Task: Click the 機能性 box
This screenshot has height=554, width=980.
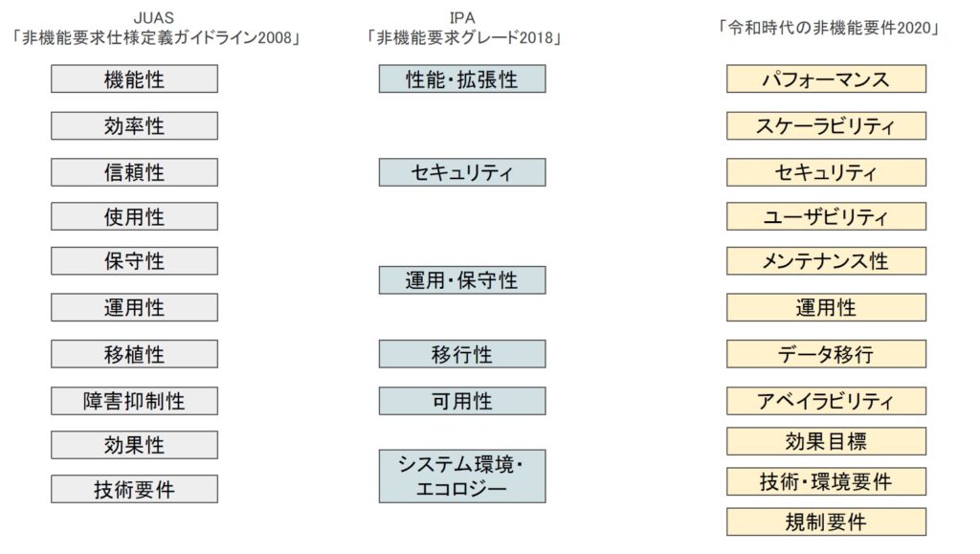Action: click(134, 79)
